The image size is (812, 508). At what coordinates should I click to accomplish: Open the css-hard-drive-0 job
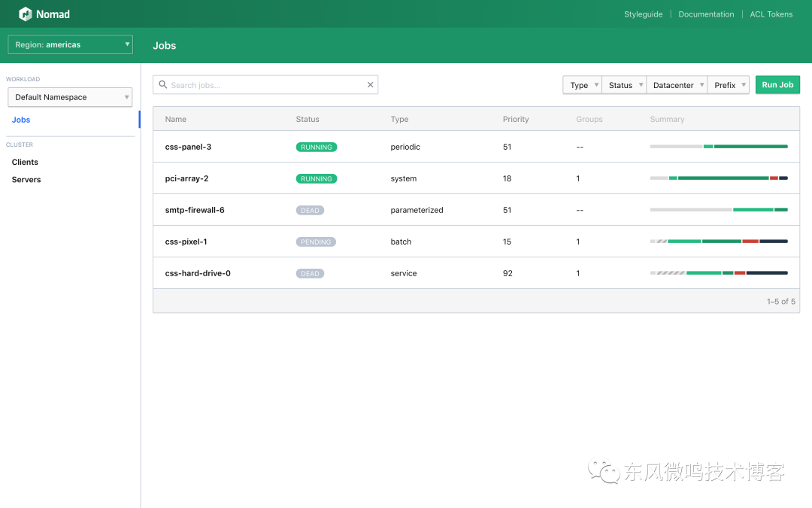coord(198,274)
